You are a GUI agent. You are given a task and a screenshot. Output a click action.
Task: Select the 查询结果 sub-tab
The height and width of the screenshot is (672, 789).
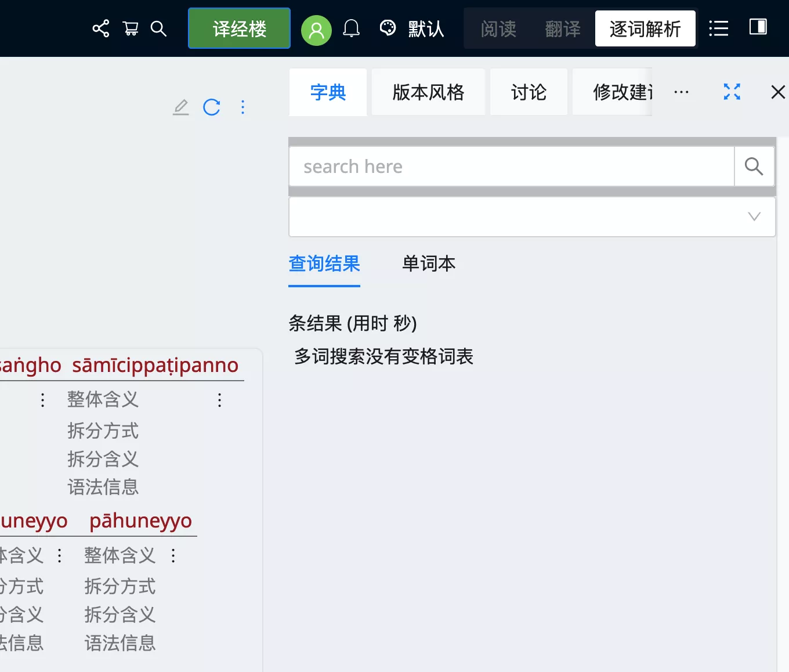tap(324, 264)
